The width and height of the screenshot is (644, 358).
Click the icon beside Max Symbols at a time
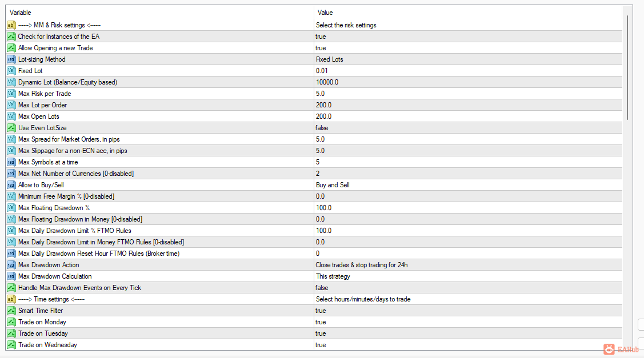point(11,162)
